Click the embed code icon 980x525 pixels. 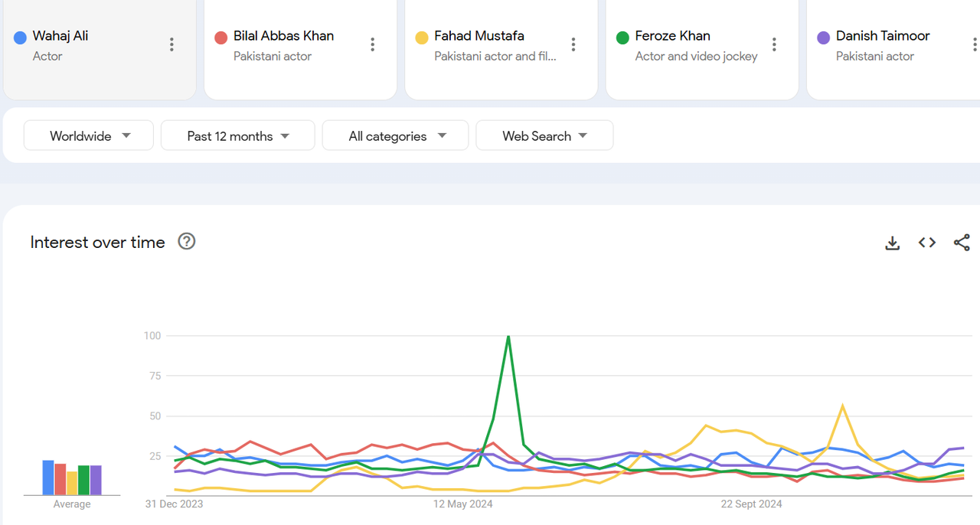(927, 243)
